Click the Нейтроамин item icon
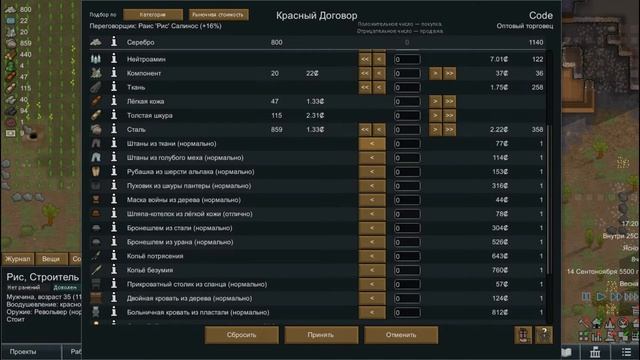This screenshot has height=360, width=640. pyautogui.click(x=96, y=59)
